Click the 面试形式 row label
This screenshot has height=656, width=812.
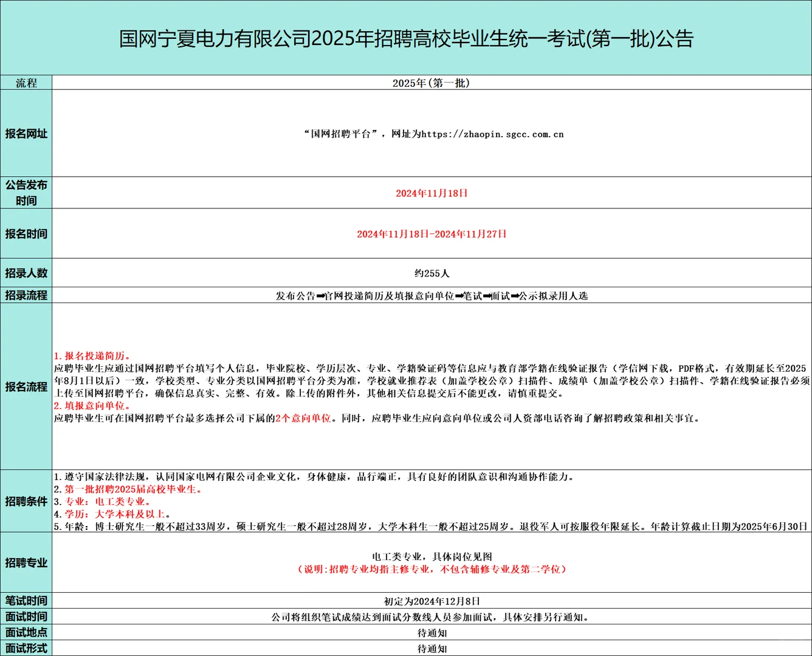[26, 648]
